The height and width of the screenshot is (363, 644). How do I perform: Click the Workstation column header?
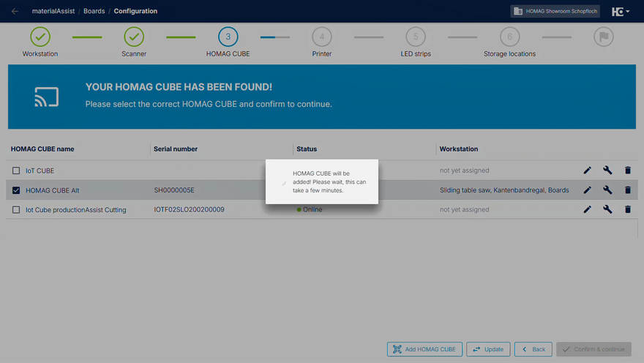coord(459,149)
